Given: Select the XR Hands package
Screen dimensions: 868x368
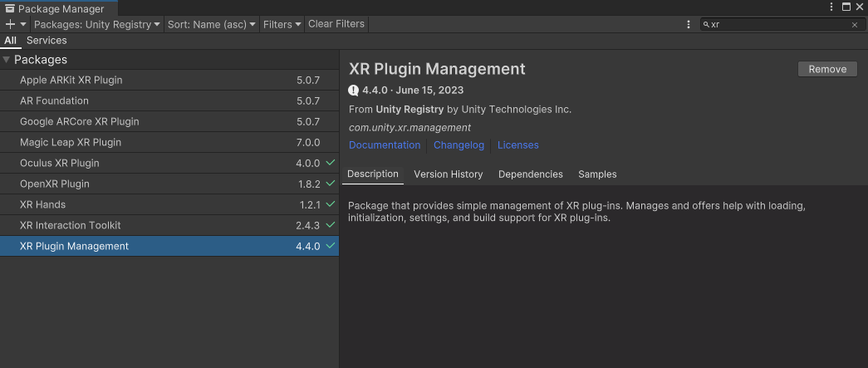Looking at the screenshot, I should point(169,204).
